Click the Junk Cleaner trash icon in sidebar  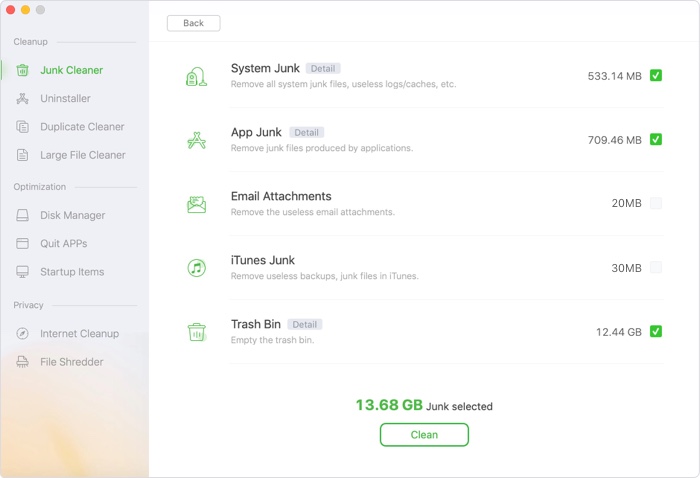coord(22,71)
